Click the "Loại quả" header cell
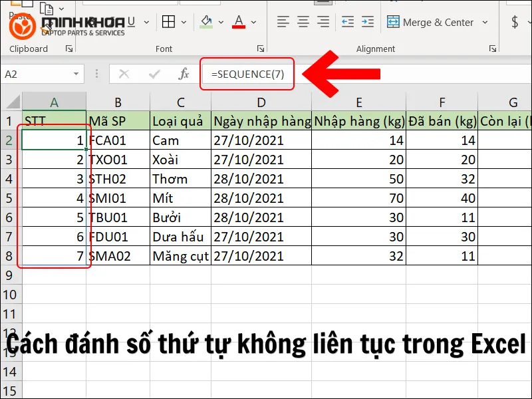Screen dimensions: 532x399 tap(180, 121)
